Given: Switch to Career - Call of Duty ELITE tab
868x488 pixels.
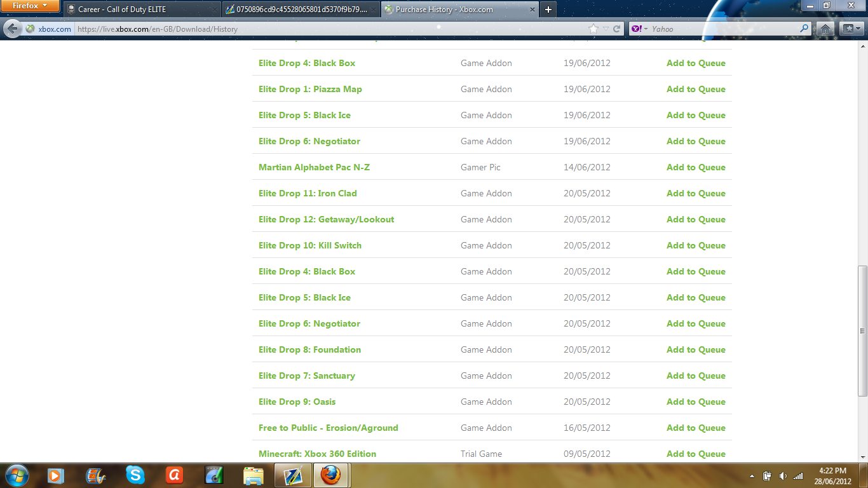Looking at the screenshot, I should 142,10.
